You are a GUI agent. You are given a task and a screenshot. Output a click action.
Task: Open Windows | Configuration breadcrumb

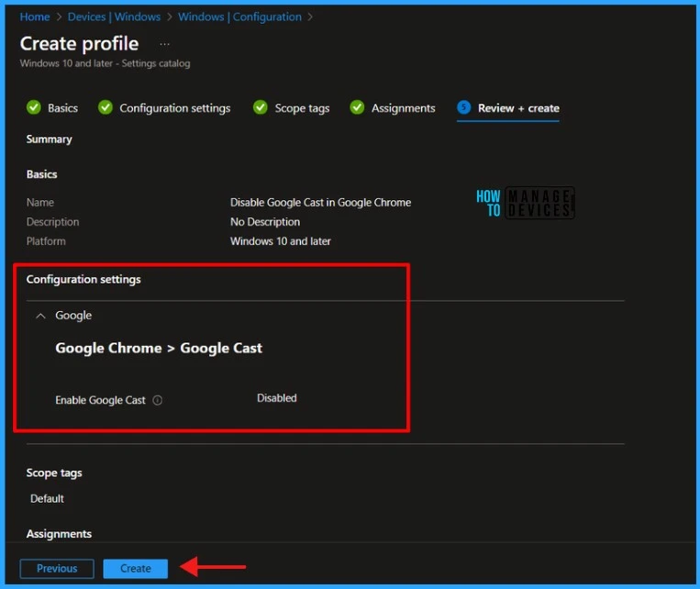(x=239, y=17)
